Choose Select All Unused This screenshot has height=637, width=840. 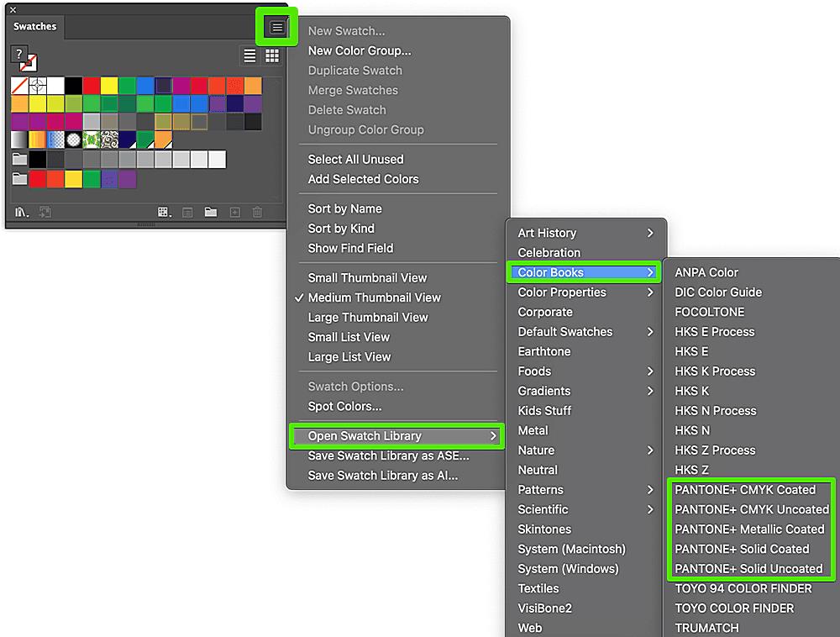coord(355,159)
